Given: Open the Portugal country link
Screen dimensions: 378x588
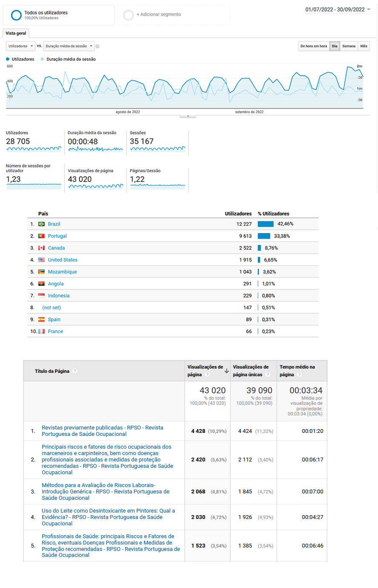Looking at the screenshot, I should pos(57,236).
